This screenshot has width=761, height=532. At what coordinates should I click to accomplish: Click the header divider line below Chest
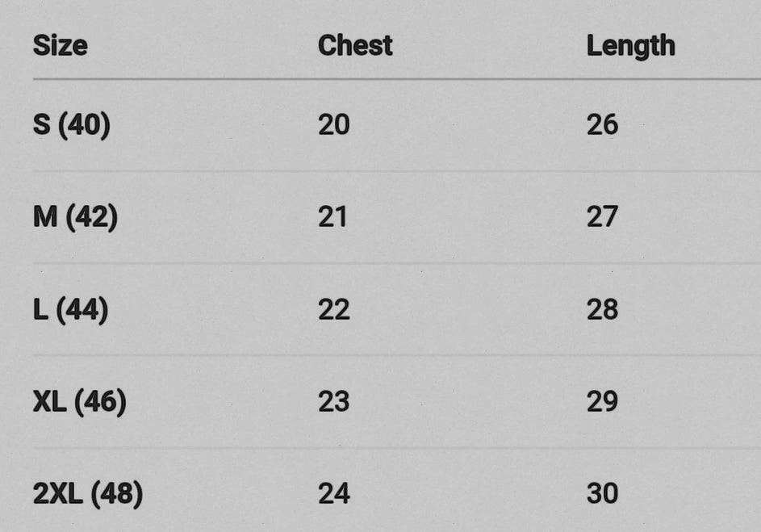(x=355, y=79)
